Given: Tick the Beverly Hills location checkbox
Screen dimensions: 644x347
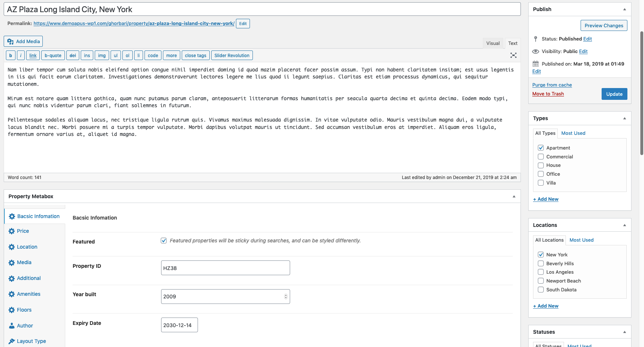Looking at the screenshot, I should coord(541,263).
